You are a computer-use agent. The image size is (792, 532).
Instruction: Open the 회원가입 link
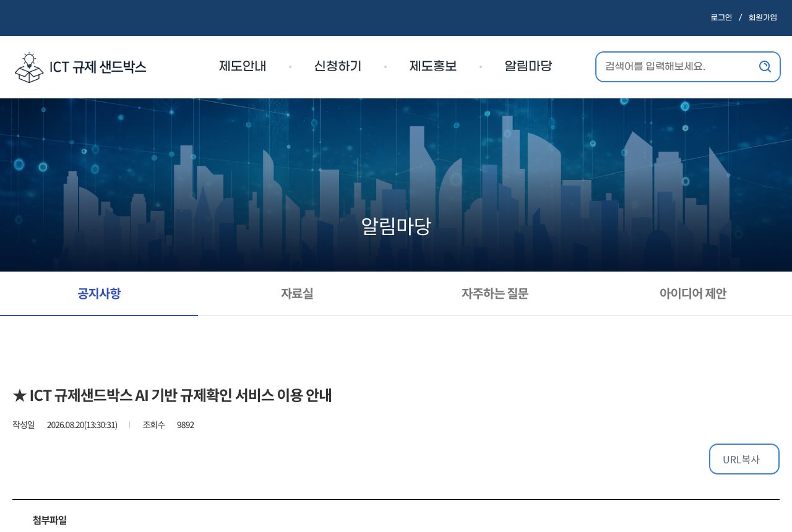click(x=763, y=17)
